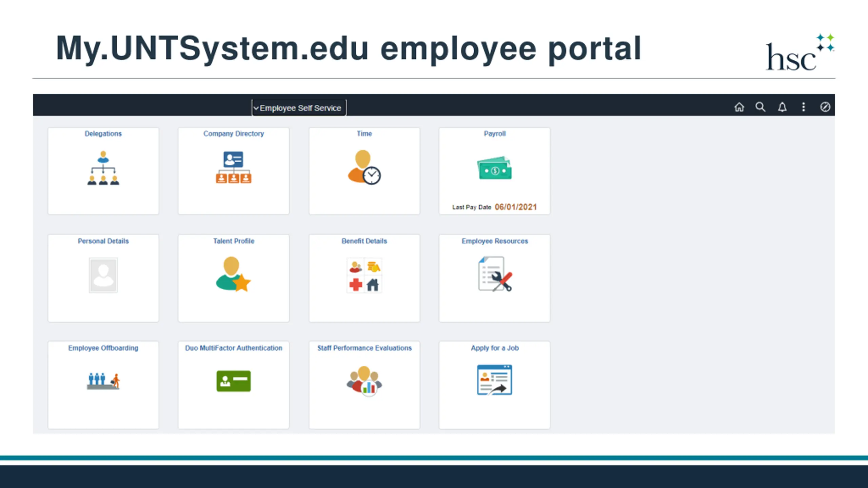This screenshot has width=868, height=488.
Task: Click the Company Directory tile title
Action: tap(234, 134)
